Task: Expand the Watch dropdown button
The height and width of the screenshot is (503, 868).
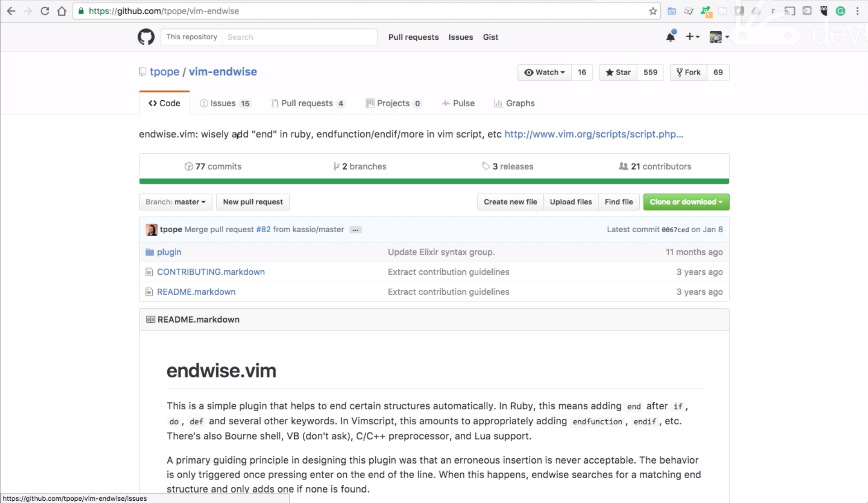Action: [x=544, y=72]
